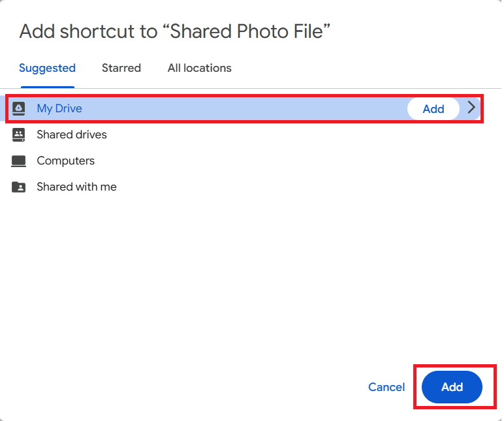Select the My Drive text label

click(59, 108)
